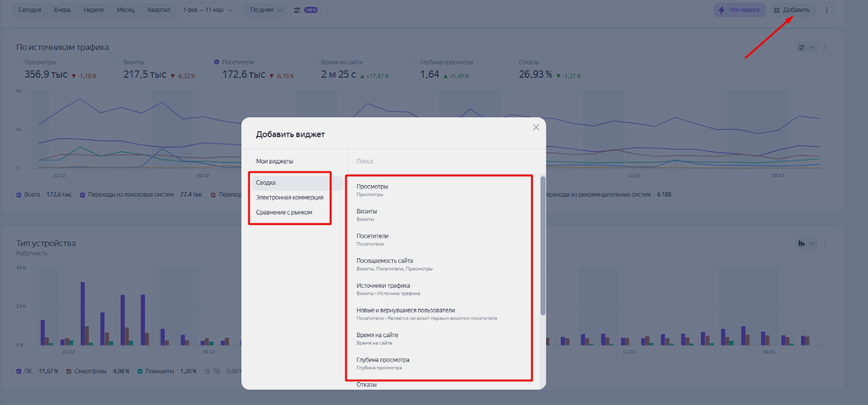Click the accuracy settings sliders icon
The width and height of the screenshot is (868, 405).
pyautogui.click(x=297, y=10)
